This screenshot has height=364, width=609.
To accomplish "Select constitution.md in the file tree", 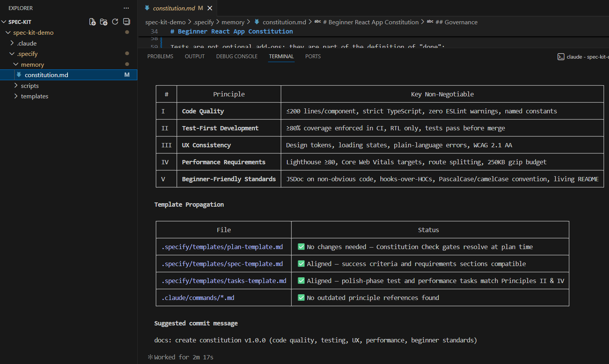I will (46, 75).
